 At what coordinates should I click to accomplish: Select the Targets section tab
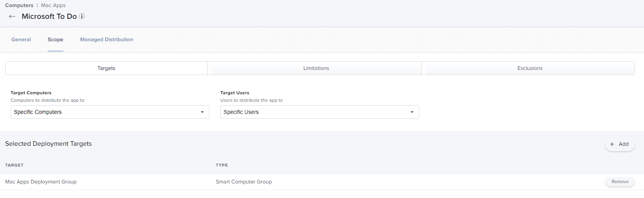coord(106,68)
